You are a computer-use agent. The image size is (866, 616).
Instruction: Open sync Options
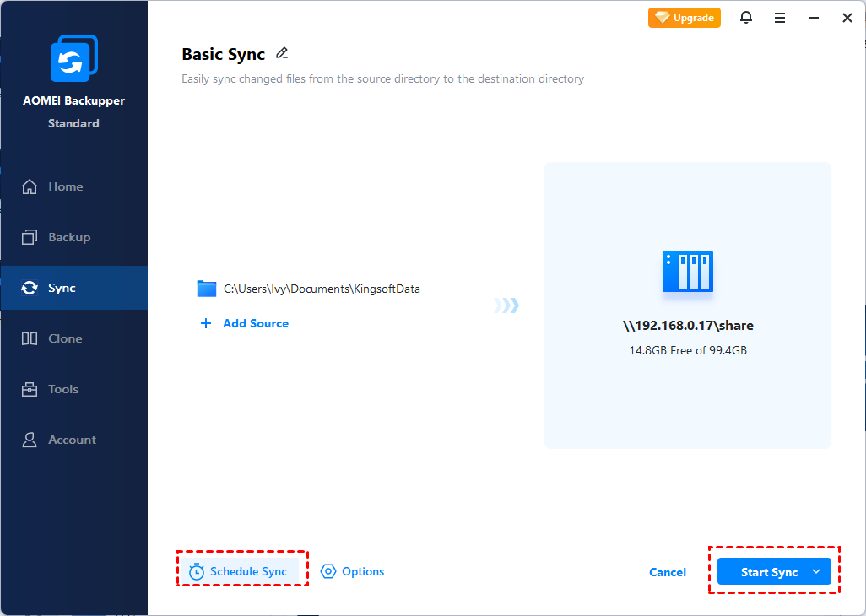[352, 571]
